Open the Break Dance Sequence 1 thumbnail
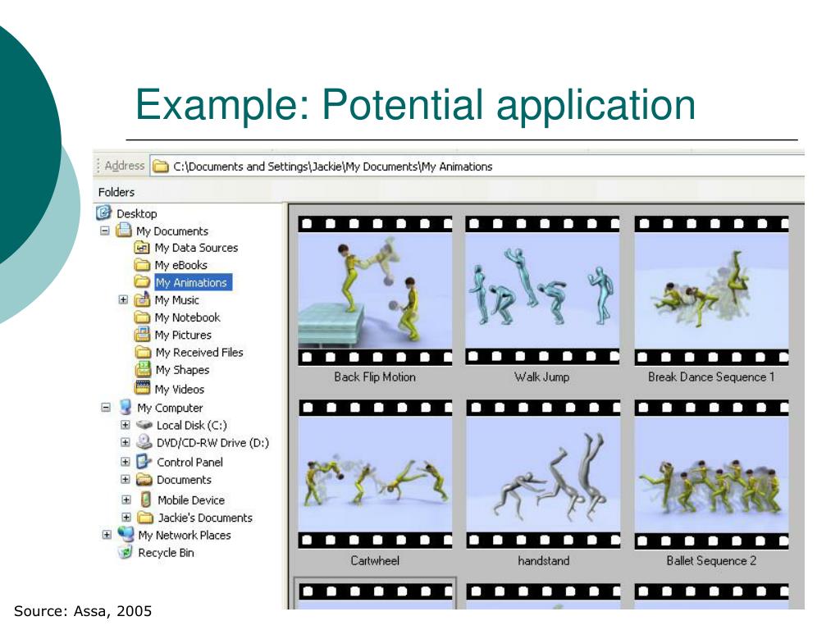840x630 pixels. tap(711, 291)
